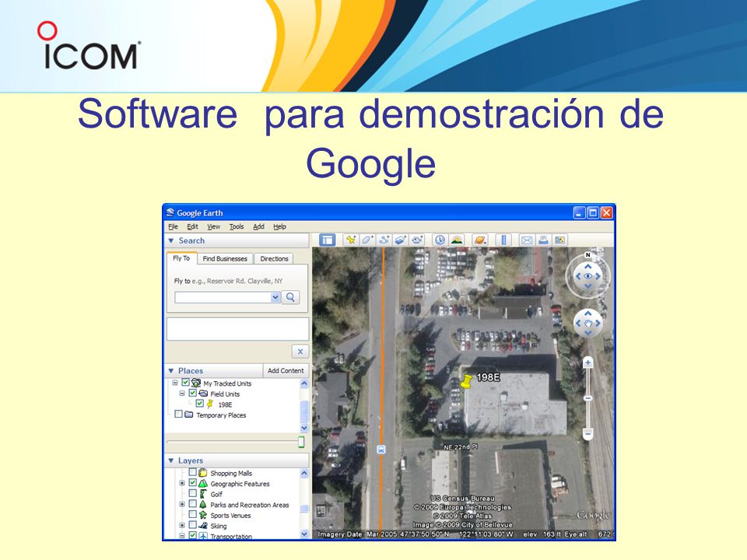Collapse the My Tracked Units tree node
The height and width of the screenshot is (560, 747).
pos(175,383)
